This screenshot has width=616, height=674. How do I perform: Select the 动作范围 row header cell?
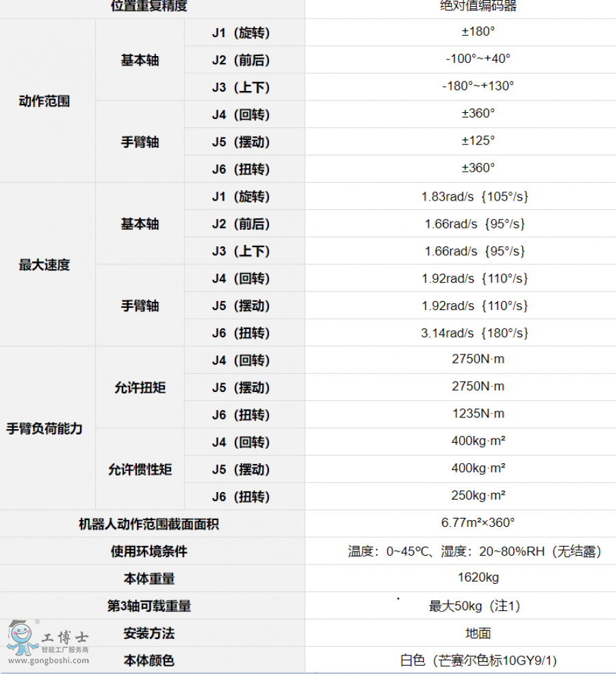click(x=44, y=101)
